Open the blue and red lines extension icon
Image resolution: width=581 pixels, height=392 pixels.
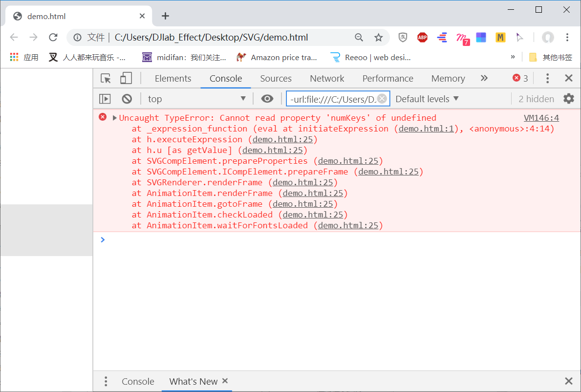click(442, 38)
